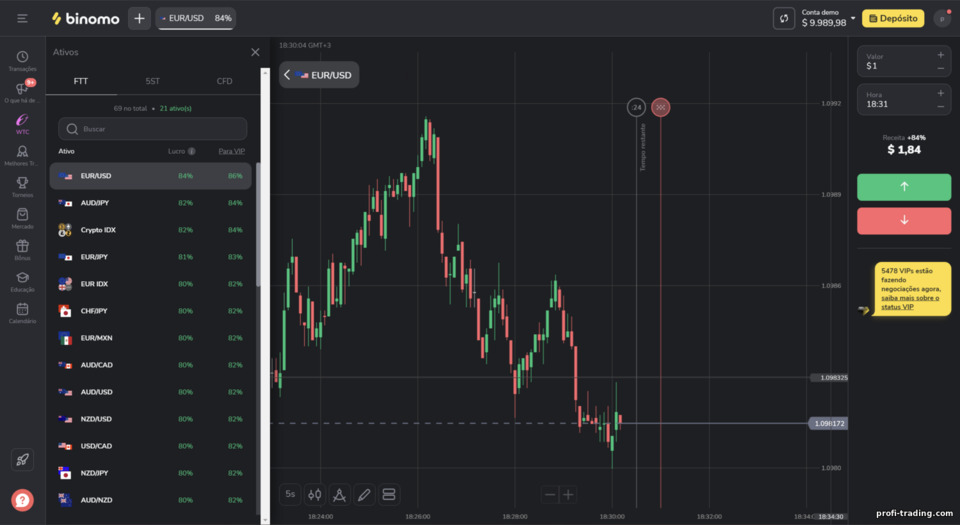
Task: Select AUD/JPY in the assets list
Action: (x=151, y=203)
